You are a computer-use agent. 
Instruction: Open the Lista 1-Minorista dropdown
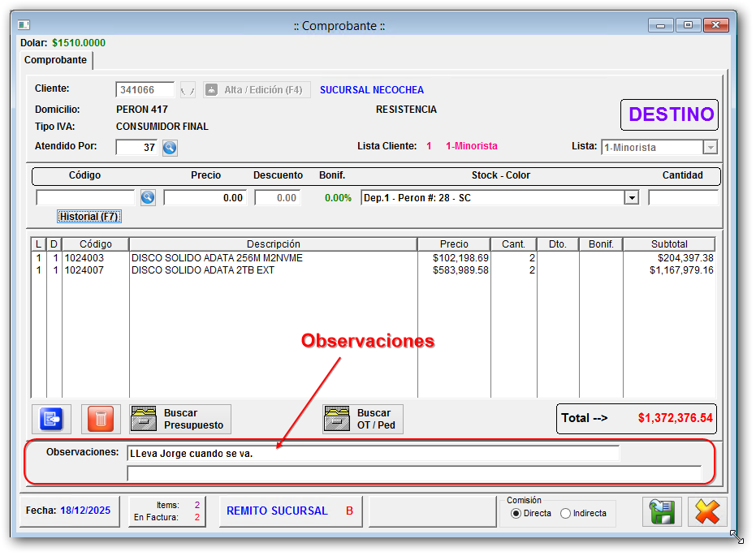point(710,147)
